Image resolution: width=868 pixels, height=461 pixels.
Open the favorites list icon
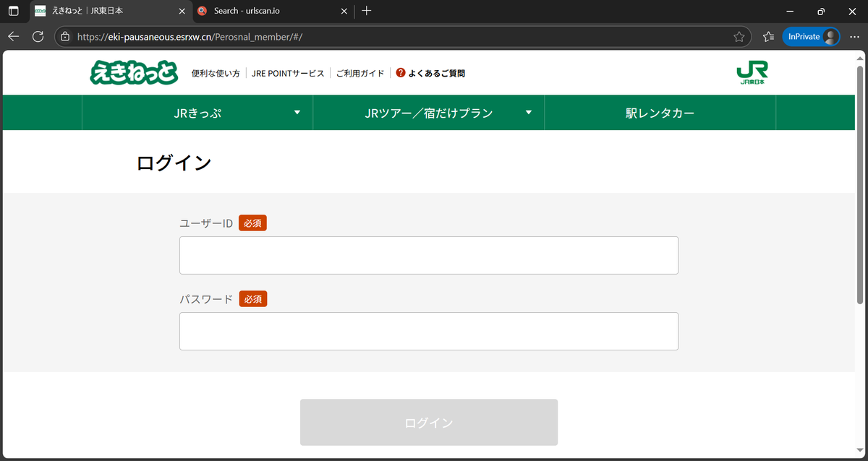coord(768,36)
